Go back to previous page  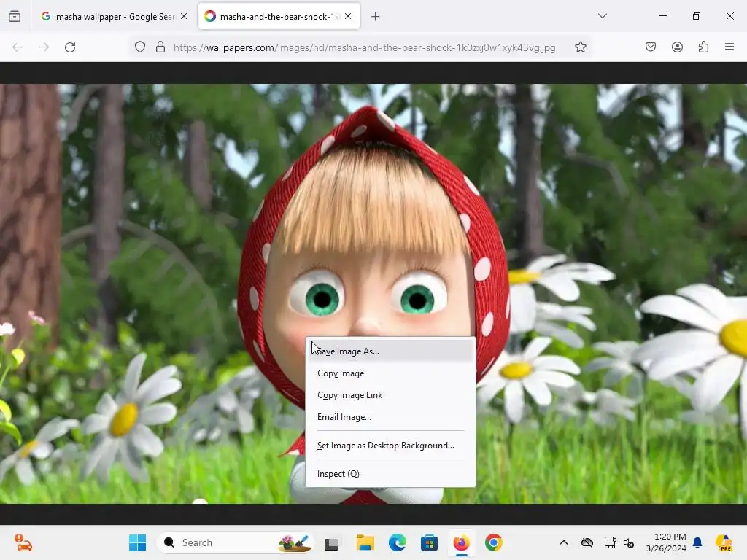(18, 47)
